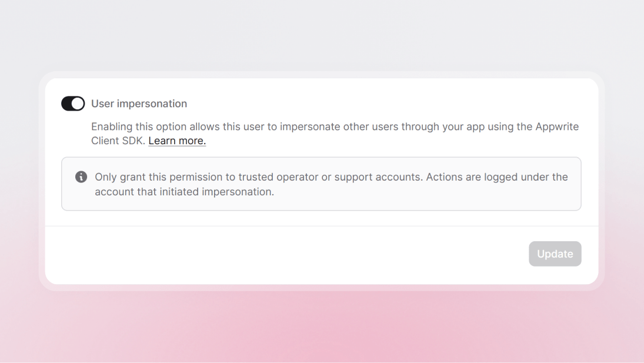Click the white knob of the toggle
This screenshot has width=644, height=363.
pos(78,104)
